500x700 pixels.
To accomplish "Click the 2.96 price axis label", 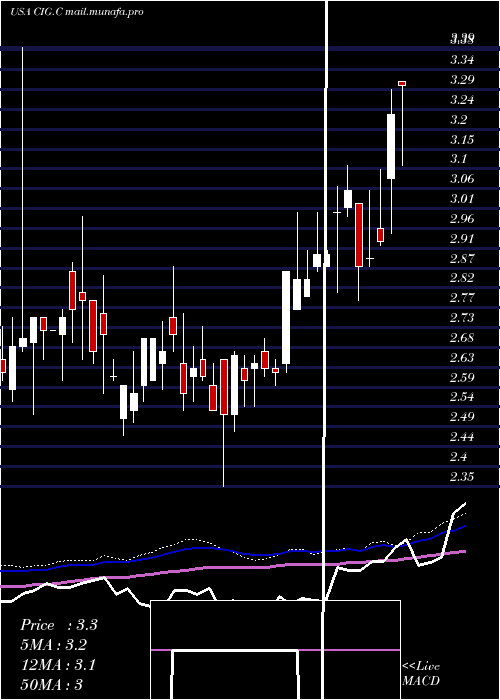I will [462, 219].
